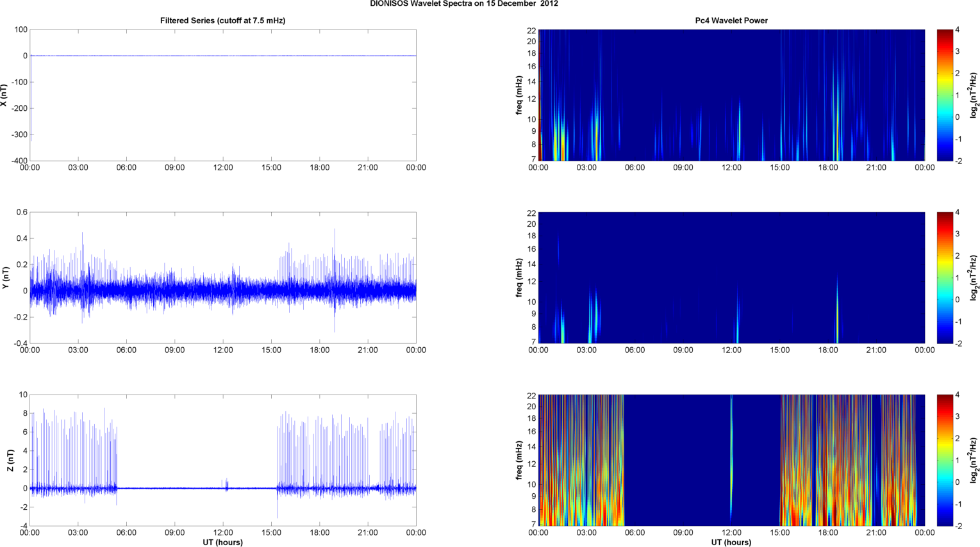Click the middle Pc4 wavelet power spectrogram
The width and height of the screenshot is (980, 547).
tap(731, 277)
